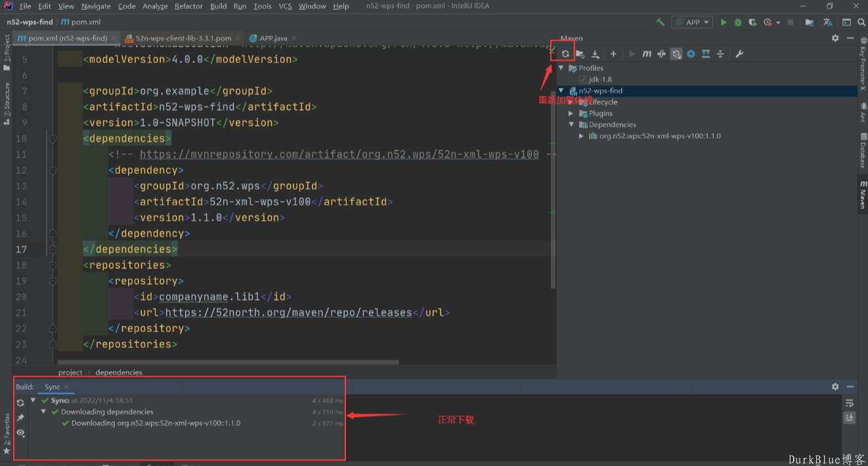Switch to 52n-wps-client-lib-3.3.1.pom editor tab
The width and height of the screenshot is (868, 466).
click(183, 38)
